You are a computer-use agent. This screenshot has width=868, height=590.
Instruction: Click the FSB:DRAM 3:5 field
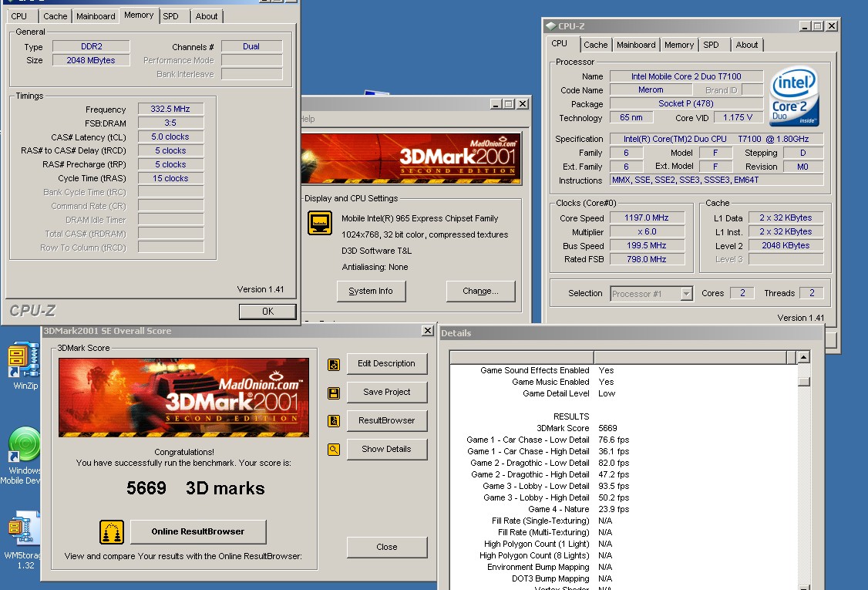point(170,123)
